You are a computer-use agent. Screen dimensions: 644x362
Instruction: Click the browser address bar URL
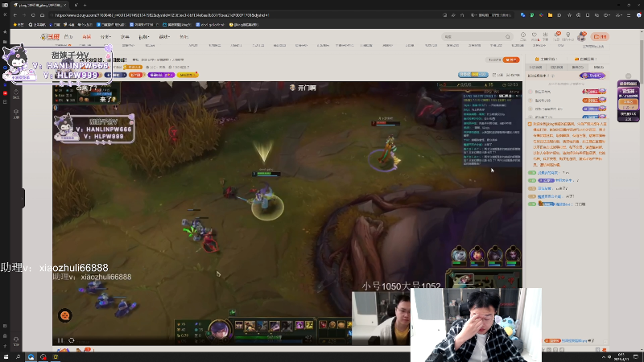click(163, 15)
